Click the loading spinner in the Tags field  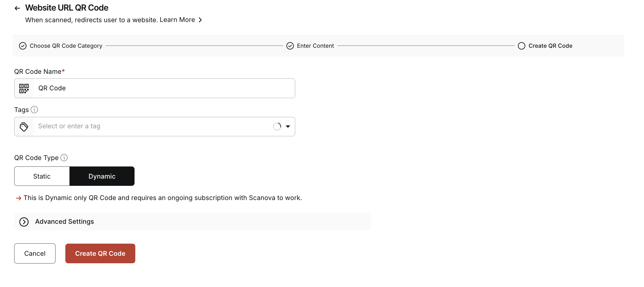(x=277, y=126)
